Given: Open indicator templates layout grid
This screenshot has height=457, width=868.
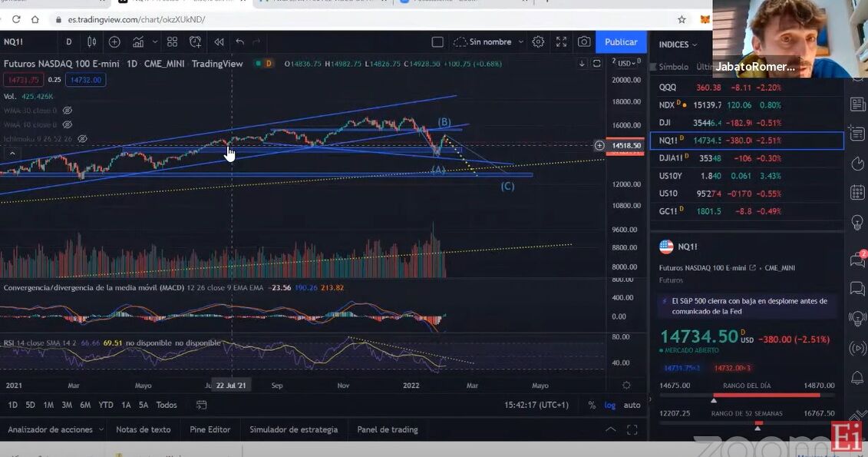Looking at the screenshot, I should click(172, 42).
